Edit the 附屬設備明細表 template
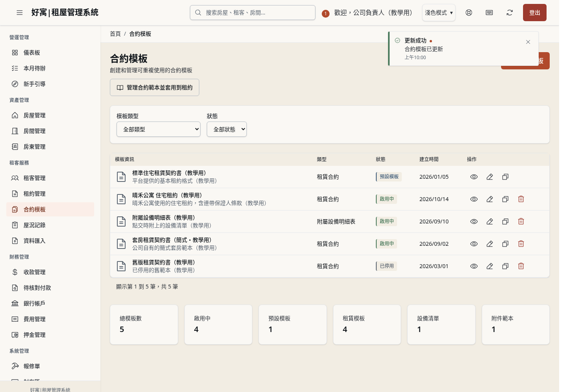 coord(490,221)
